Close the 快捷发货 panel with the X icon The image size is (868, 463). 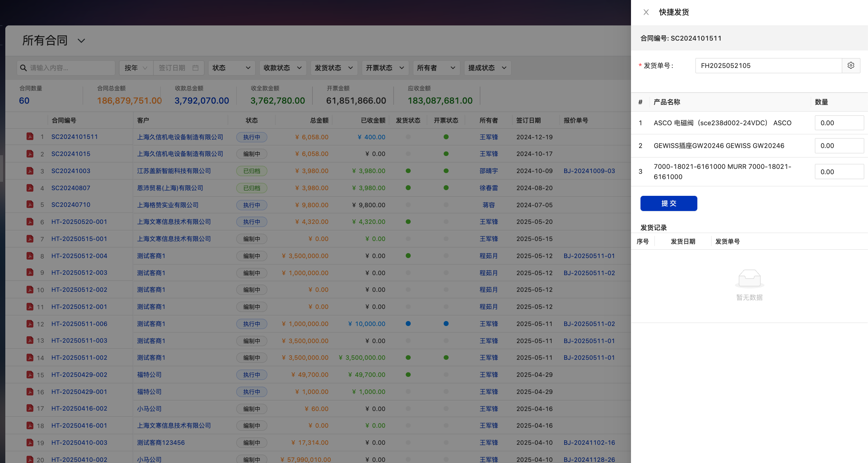pos(646,12)
